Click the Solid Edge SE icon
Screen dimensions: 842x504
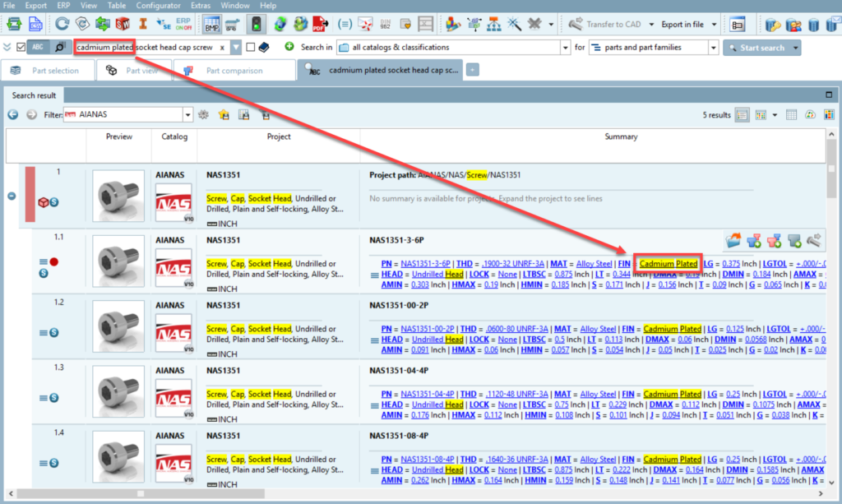coord(163,24)
